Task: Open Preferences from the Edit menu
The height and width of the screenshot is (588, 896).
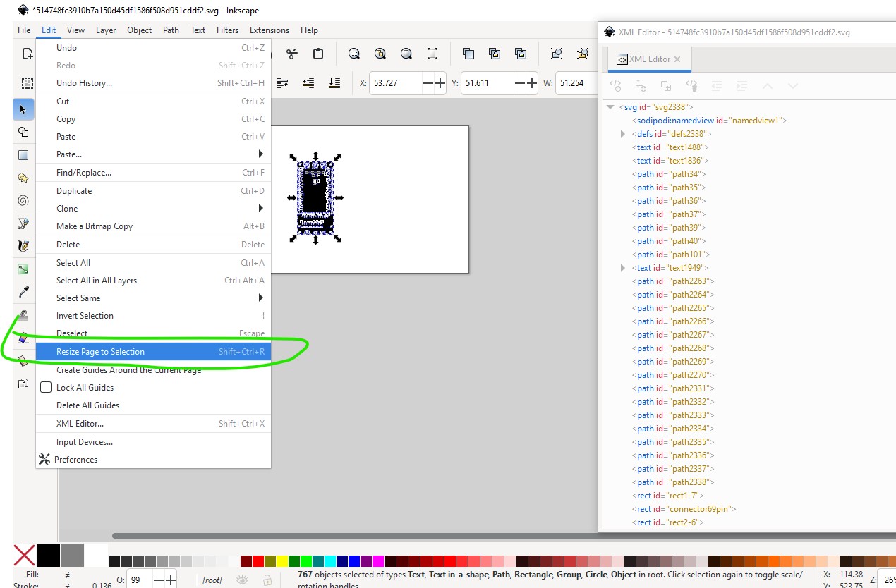Action: click(x=153, y=460)
